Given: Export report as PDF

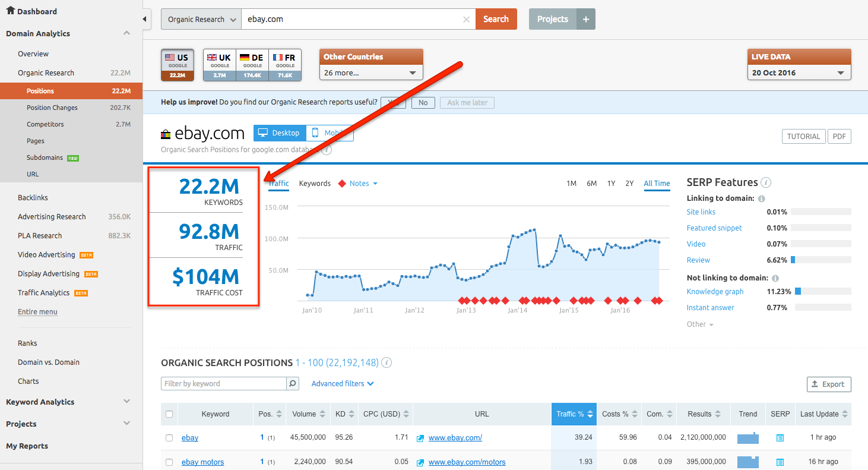Looking at the screenshot, I should [x=839, y=137].
